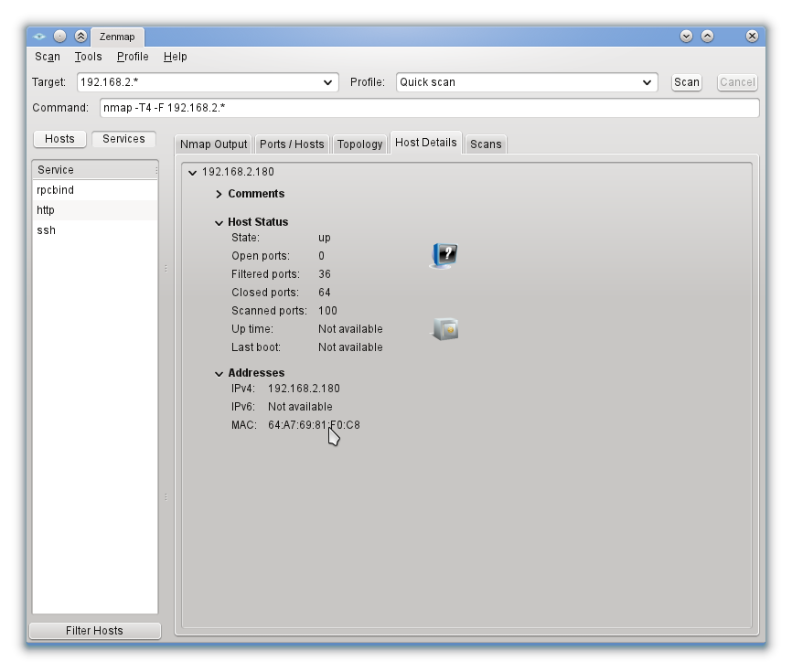
Task: Collapse the Addresses section
Action: 219,374
